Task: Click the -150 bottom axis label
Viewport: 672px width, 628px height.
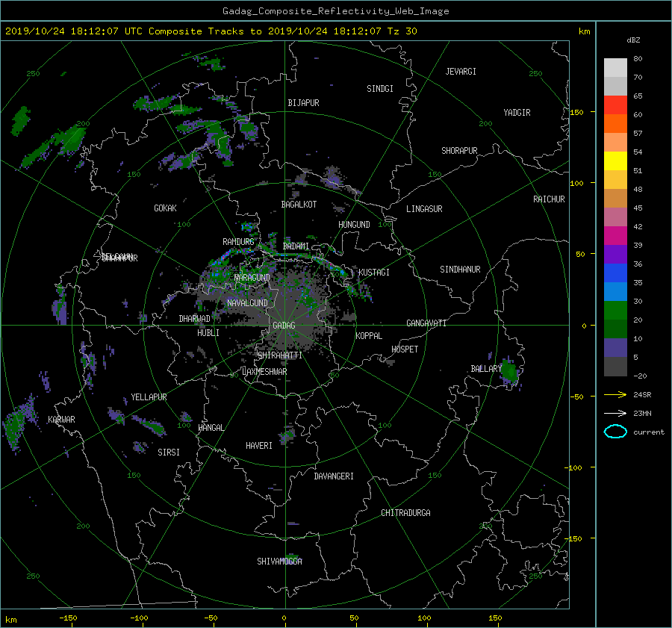Action: coord(68,618)
